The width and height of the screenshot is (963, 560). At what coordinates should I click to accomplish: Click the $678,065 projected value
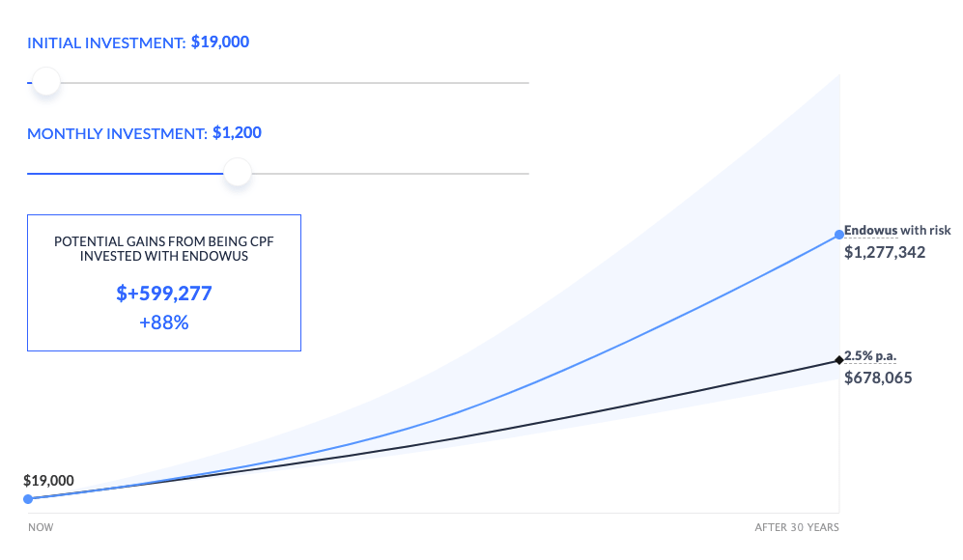point(878,378)
